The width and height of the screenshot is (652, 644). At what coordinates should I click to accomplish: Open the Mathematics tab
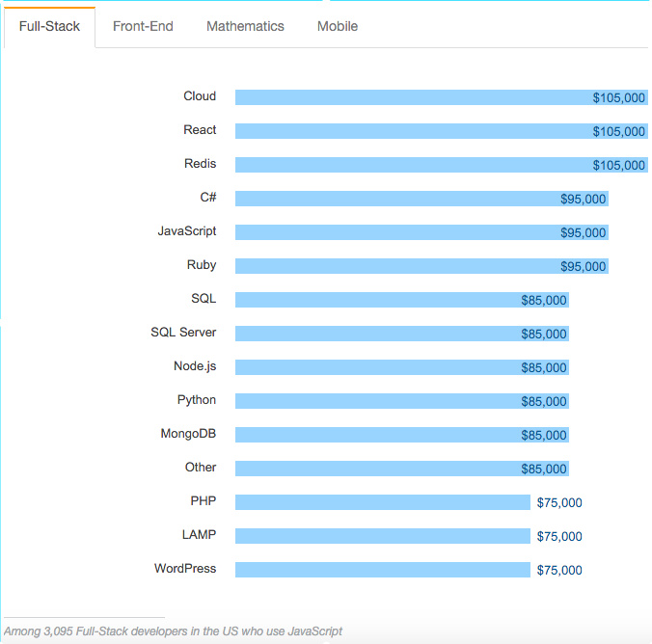pyautogui.click(x=245, y=26)
